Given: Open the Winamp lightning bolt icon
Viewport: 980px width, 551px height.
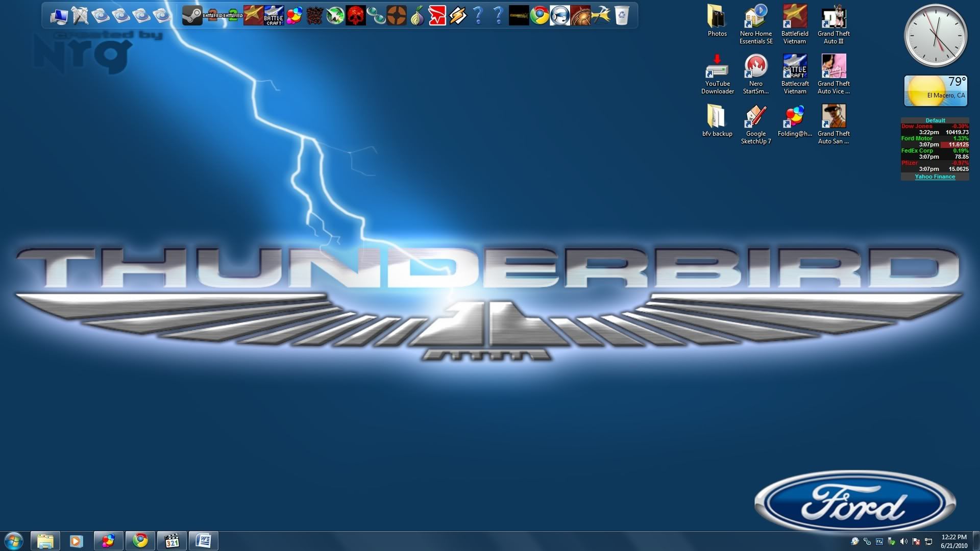Looking at the screenshot, I should (x=458, y=16).
